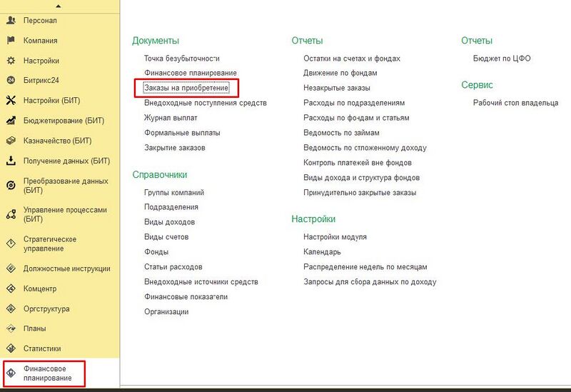
Task: Open Статьи расходов reference
Action: (173, 266)
